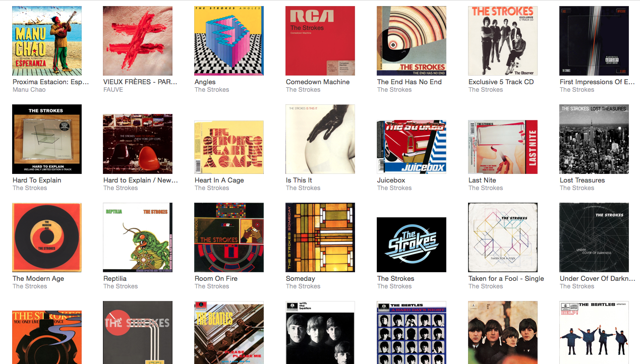Viewport: 640px width, 364px height.
Task: Click the Heart In A Cage artwork
Action: click(229, 147)
